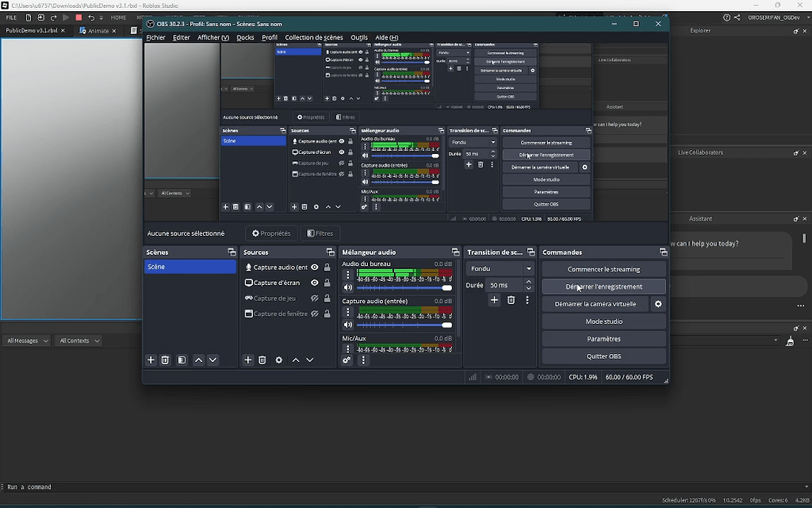Image resolution: width=812 pixels, height=508 pixels.
Task: Show the Capture de jeu source
Action: [x=314, y=298]
